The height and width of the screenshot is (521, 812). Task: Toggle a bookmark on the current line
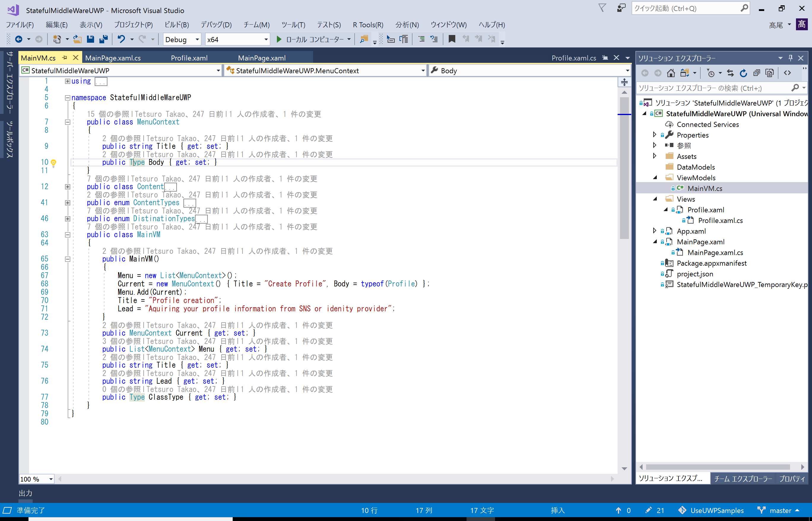pos(452,39)
